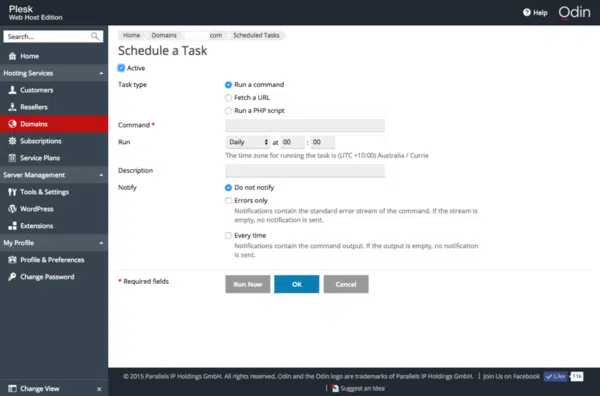Click the Run Now button

tap(248, 284)
